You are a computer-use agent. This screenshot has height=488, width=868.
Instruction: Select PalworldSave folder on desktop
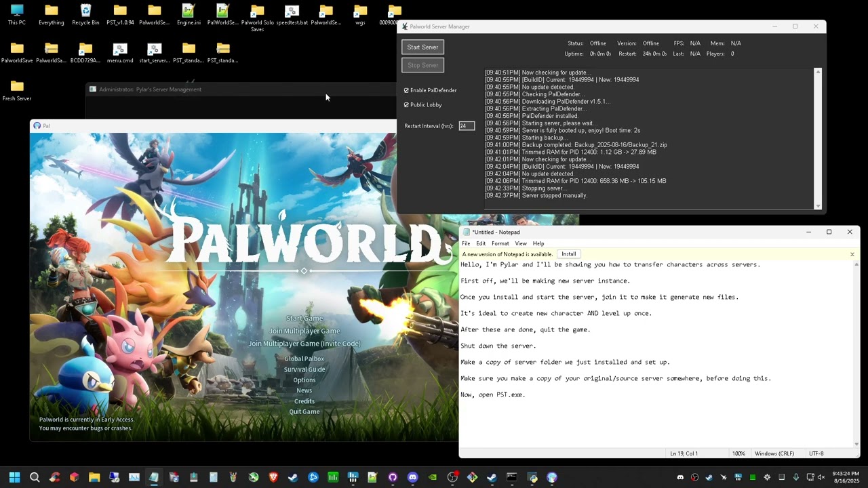(x=17, y=53)
